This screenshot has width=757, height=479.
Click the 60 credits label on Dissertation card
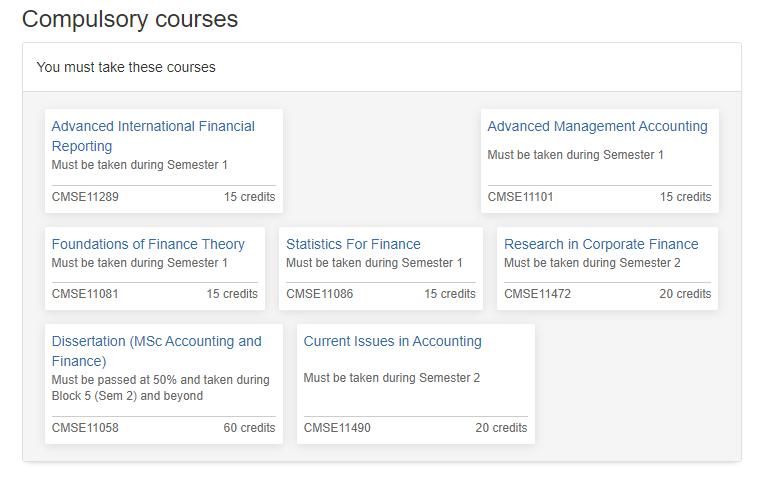coord(249,428)
